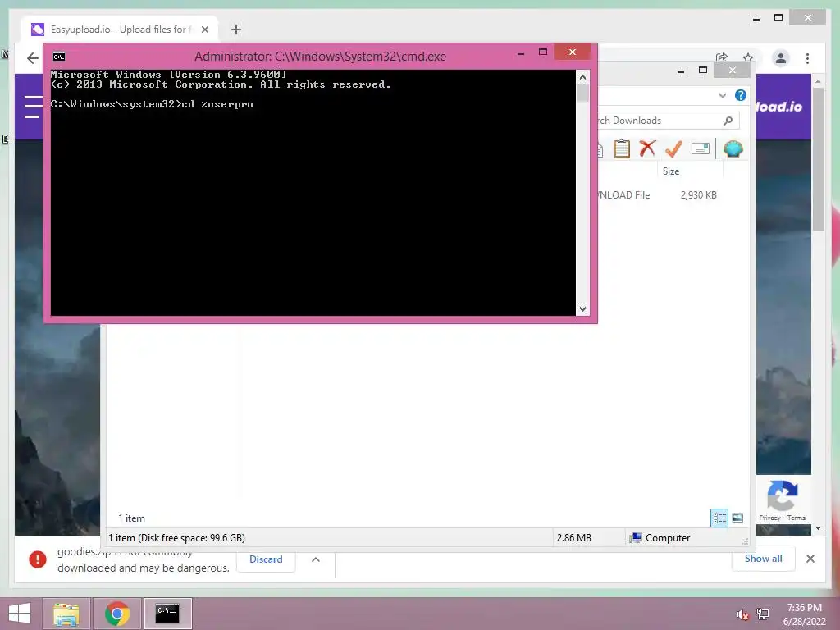Click the '1 item (Disk free space: 99.6 GB)' text

[x=177, y=538]
